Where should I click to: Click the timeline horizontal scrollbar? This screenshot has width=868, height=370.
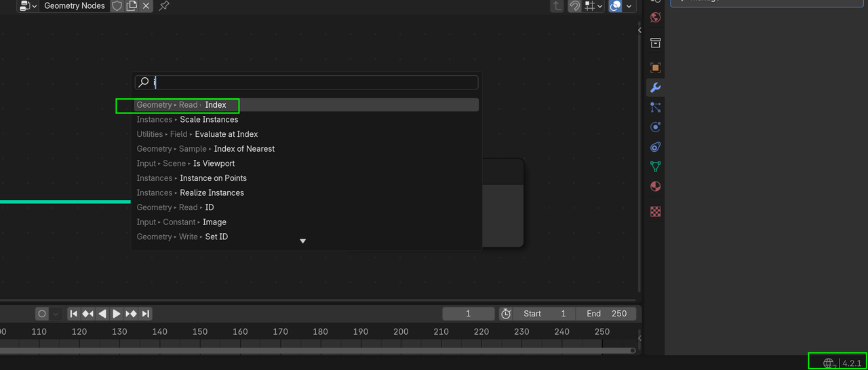(x=316, y=350)
